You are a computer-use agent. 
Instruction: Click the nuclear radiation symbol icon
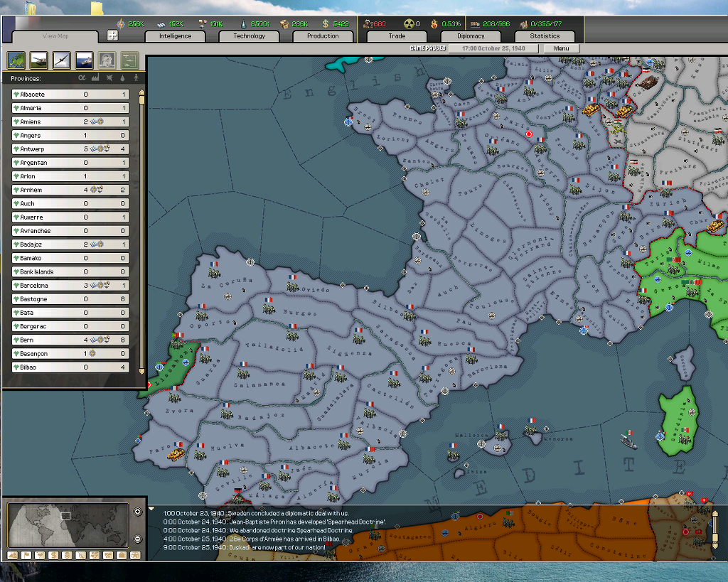coord(409,23)
